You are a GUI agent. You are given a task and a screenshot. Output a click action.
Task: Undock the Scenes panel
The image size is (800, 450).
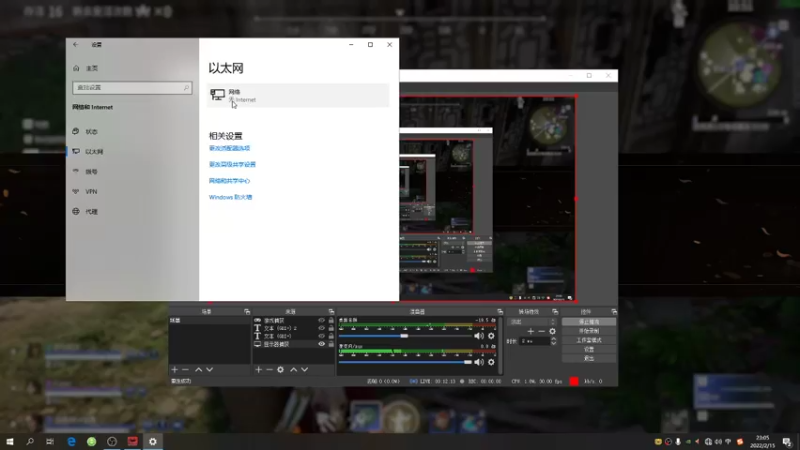[247, 311]
